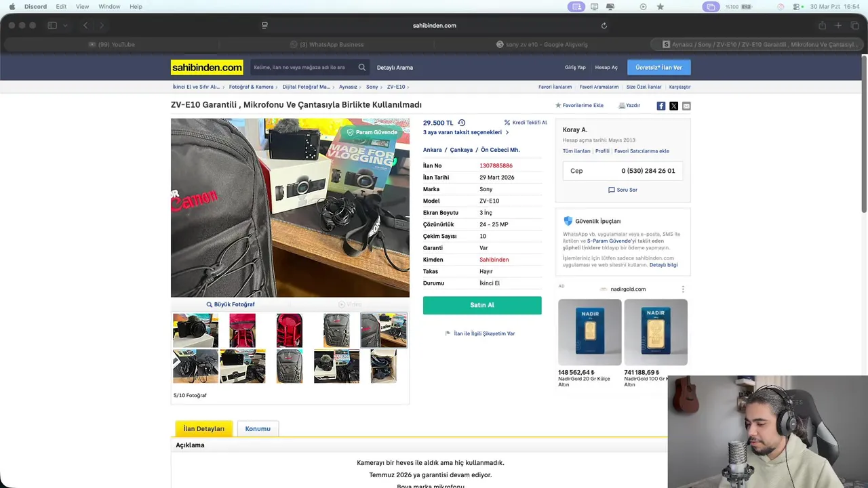Screen dimensions: 868x488
Task: Click the Yazdır printer icon
Action: [x=622, y=106]
